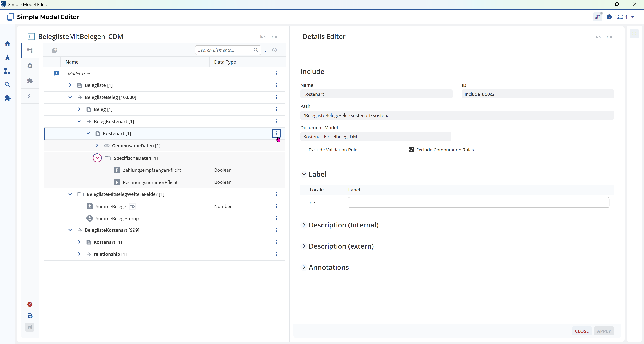Select the RechnungsnummerPflicht field row
Screen dimensions: 644x344
(x=165, y=182)
